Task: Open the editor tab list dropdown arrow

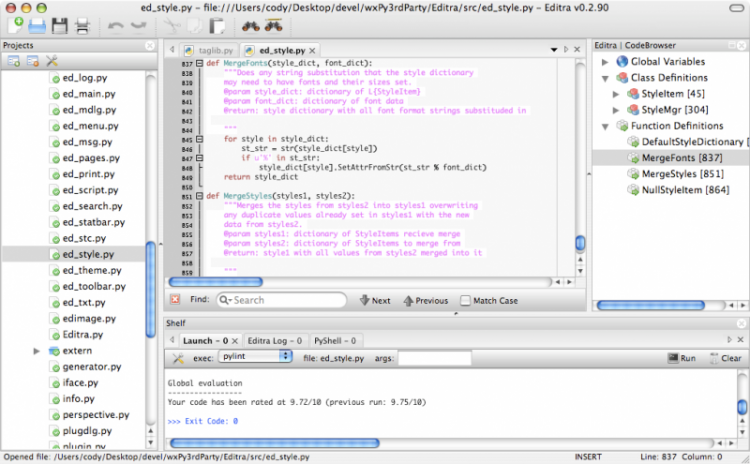Action: [554, 50]
